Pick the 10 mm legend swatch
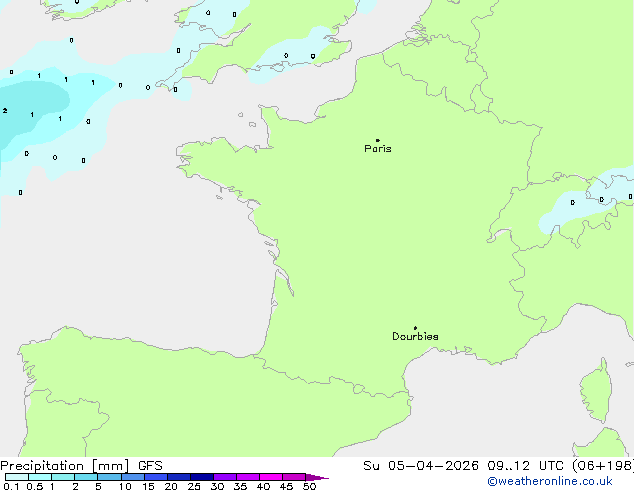 (133, 477)
